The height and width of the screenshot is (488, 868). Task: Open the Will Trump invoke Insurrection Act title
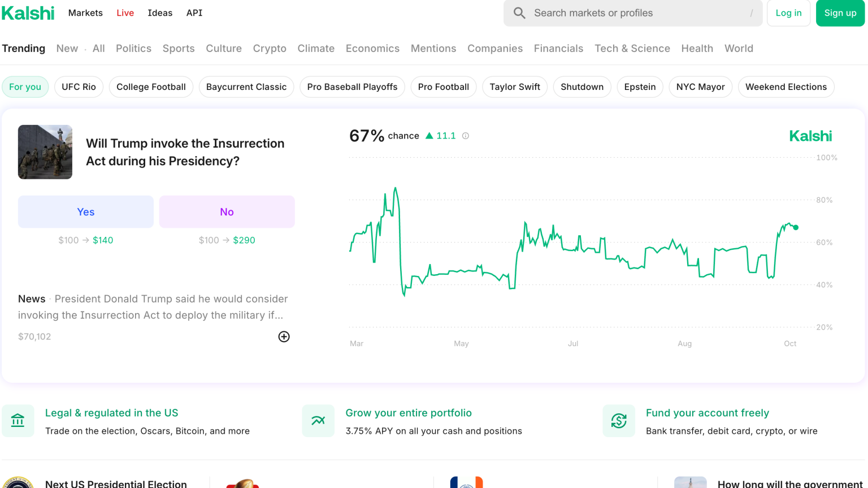pyautogui.click(x=185, y=152)
